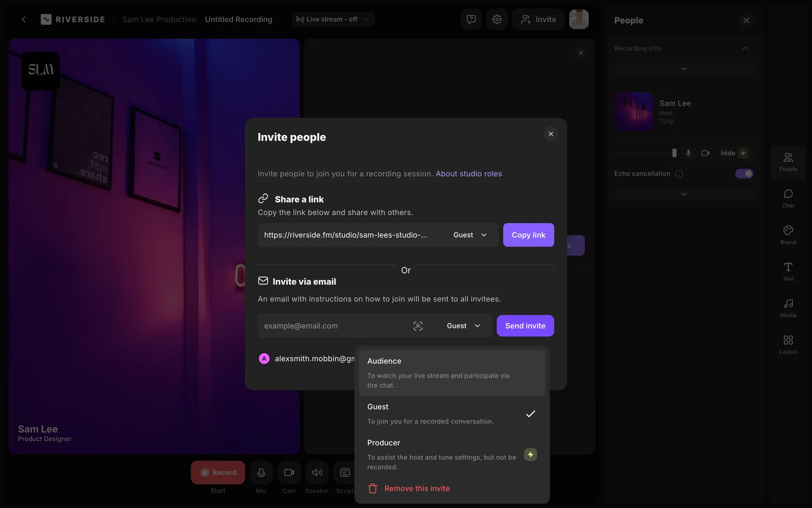Click the contact picker icon in email field
Screen dimensions: 812x508
(x=418, y=326)
